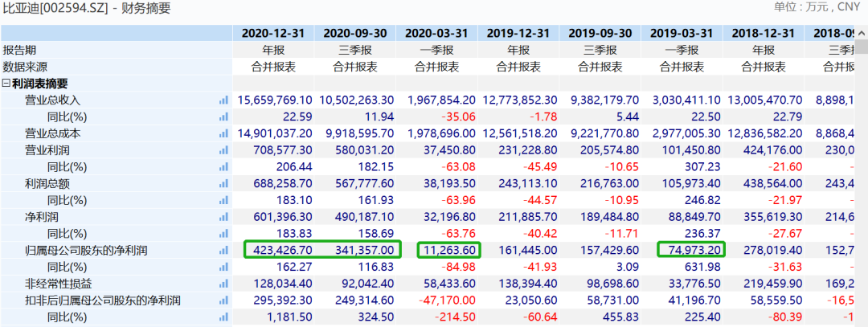Select cell 295,392.30 in 扣非后 row
The height and width of the screenshot is (327, 868).
pyautogui.click(x=282, y=301)
